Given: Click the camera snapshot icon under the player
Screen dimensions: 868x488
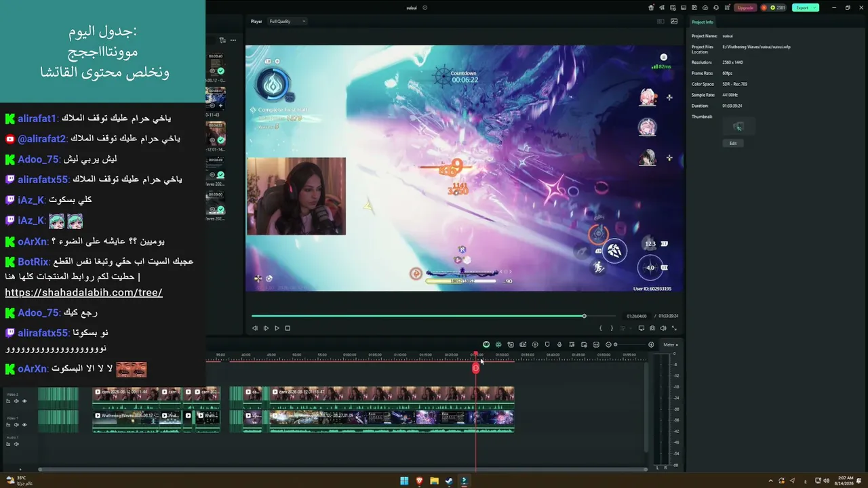Looking at the screenshot, I should coord(652,328).
